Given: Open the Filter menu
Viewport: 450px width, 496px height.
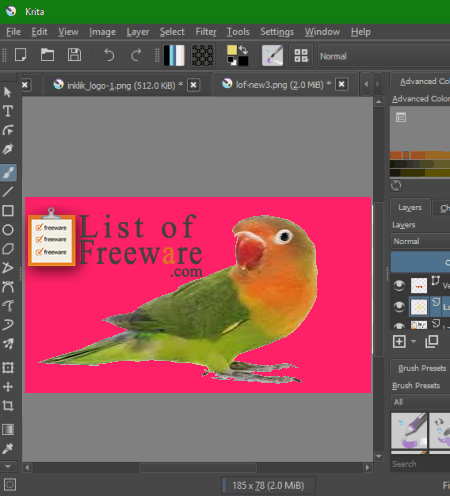Looking at the screenshot, I should 206,32.
